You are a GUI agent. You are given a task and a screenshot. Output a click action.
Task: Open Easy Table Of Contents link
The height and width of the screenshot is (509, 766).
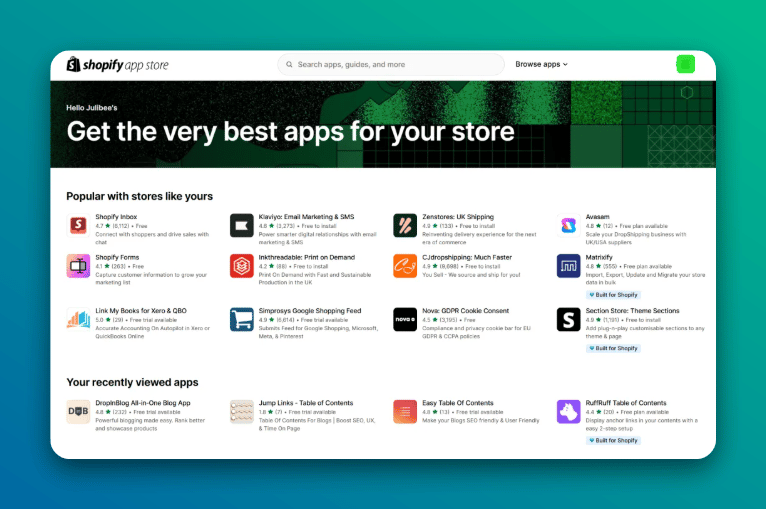click(x=458, y=403)
